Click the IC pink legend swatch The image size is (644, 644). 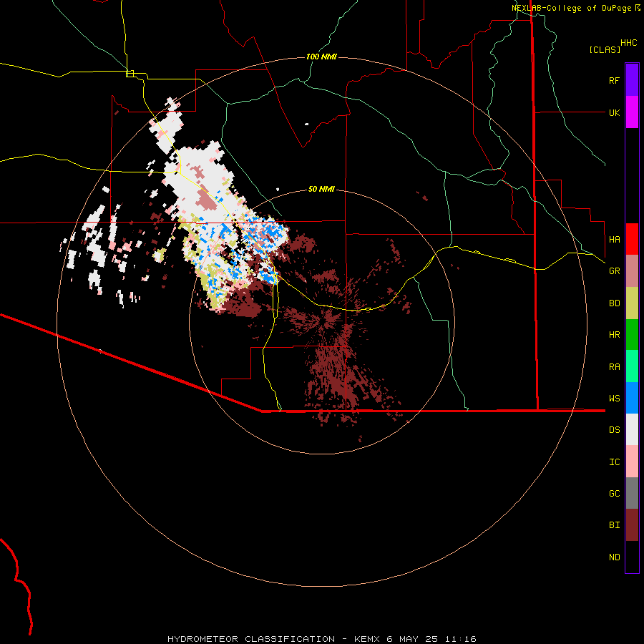click(632, 462)
